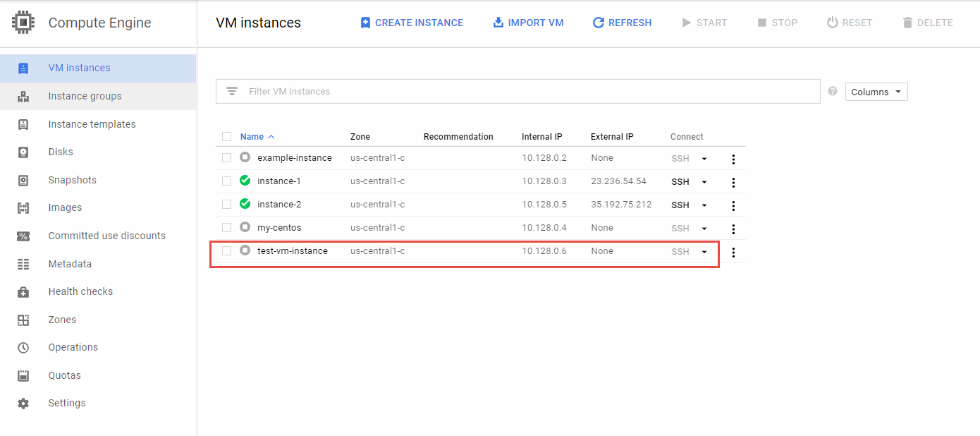Check the checkbox for example-instance

pyautogui.click(x=226, y=157)
